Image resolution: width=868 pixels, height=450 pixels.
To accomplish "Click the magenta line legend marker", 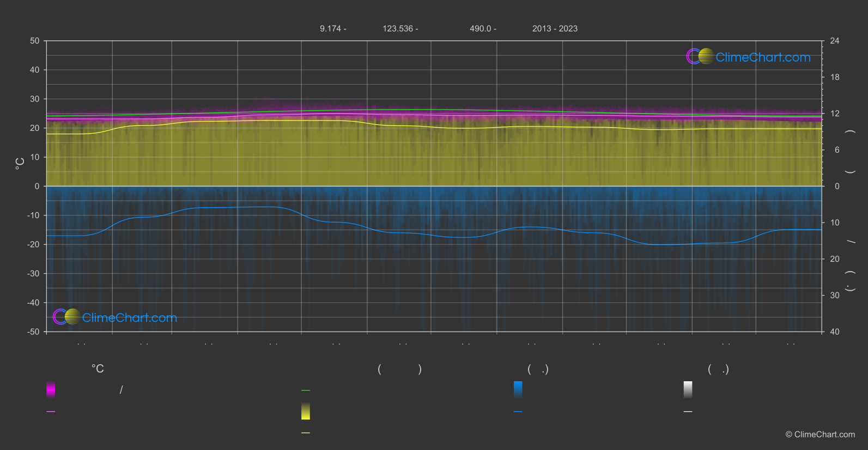I will (51, 412).
